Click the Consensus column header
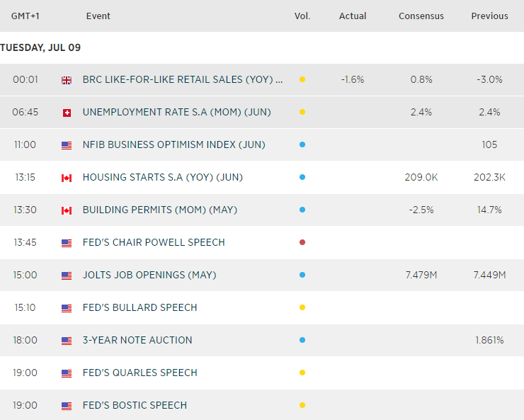 [x=421, y=16]
